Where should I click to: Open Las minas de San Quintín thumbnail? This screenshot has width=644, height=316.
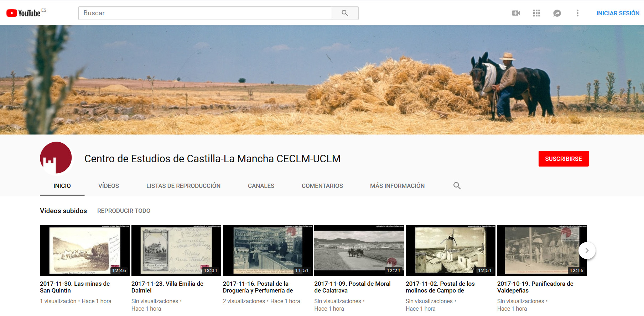tap(85, 251)
